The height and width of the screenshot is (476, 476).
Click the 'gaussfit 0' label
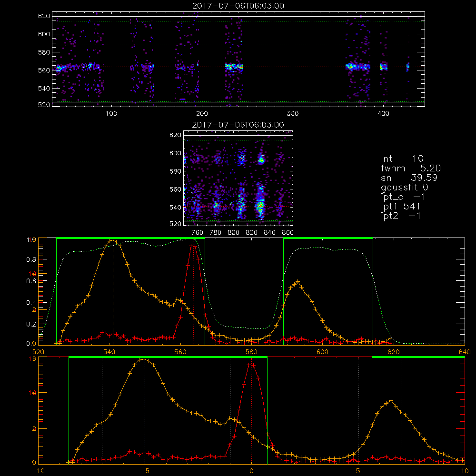coord(405,187)
